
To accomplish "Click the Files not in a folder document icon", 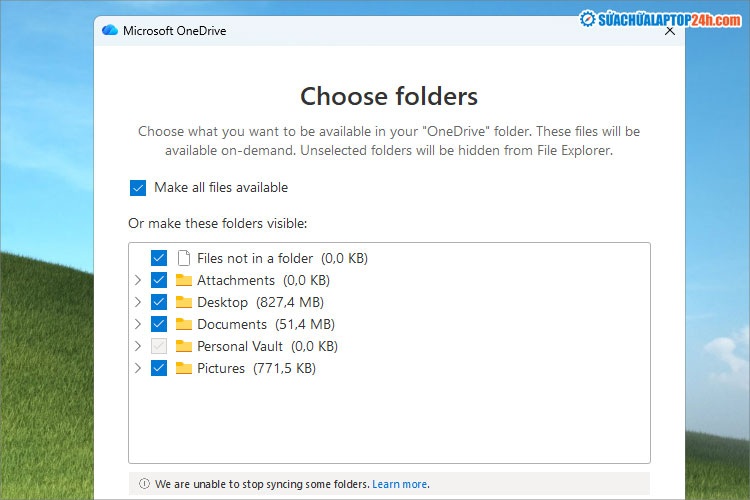I will click(184, 258).
